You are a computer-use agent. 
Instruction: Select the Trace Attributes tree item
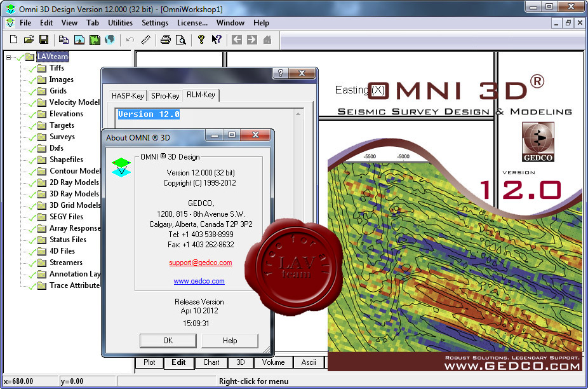pyautogui.click(x=75, y=285)
